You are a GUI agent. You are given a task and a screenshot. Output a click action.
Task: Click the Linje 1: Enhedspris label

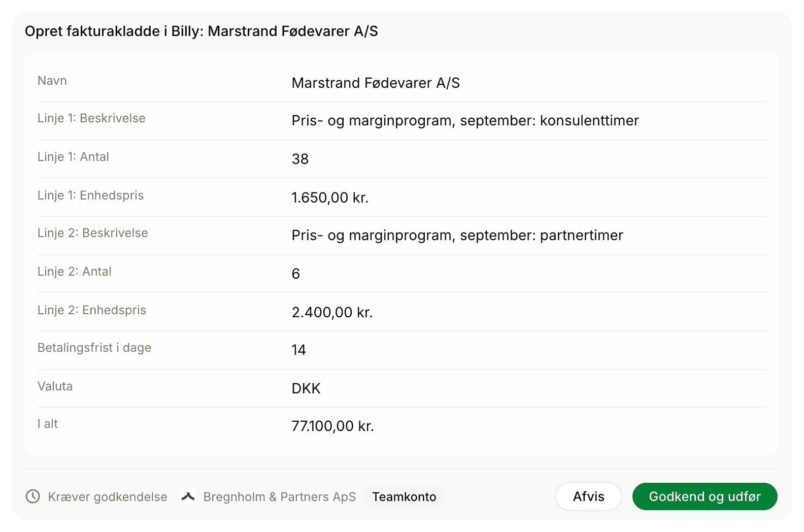pos(91,195)
